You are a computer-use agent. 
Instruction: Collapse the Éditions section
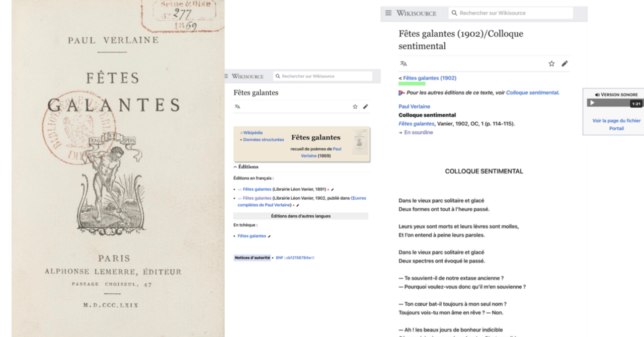tap(246, 166)
